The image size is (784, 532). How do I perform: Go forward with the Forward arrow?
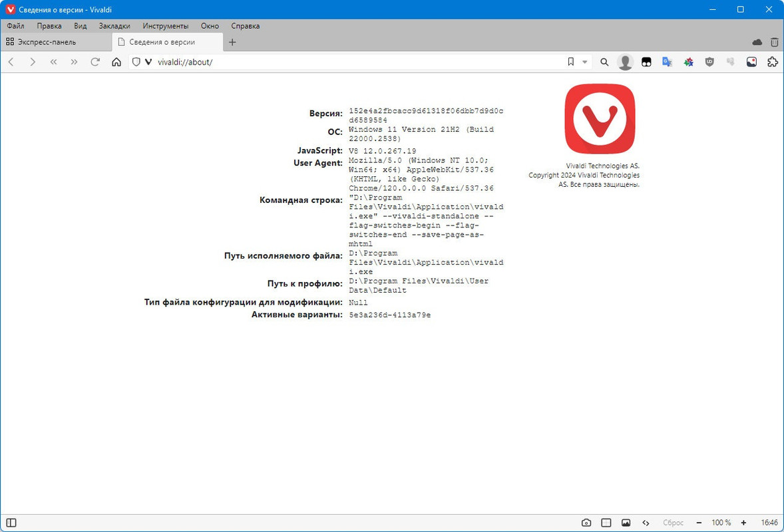(x=33, y=62)
